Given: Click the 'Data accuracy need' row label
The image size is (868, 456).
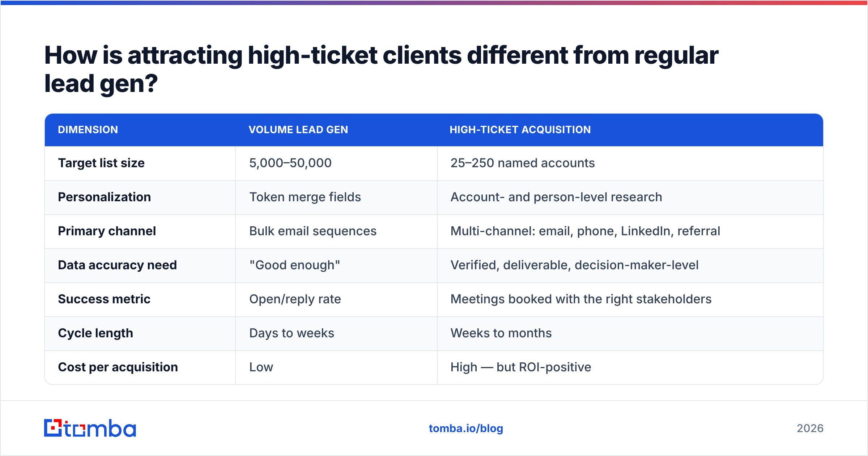Looking at the screenshot, I should (x=118, y=265).
